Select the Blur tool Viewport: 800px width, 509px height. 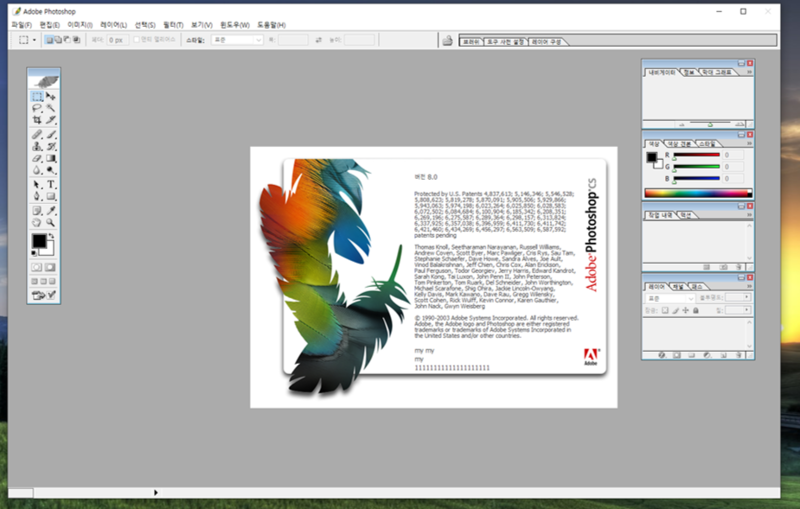[37, 170]
